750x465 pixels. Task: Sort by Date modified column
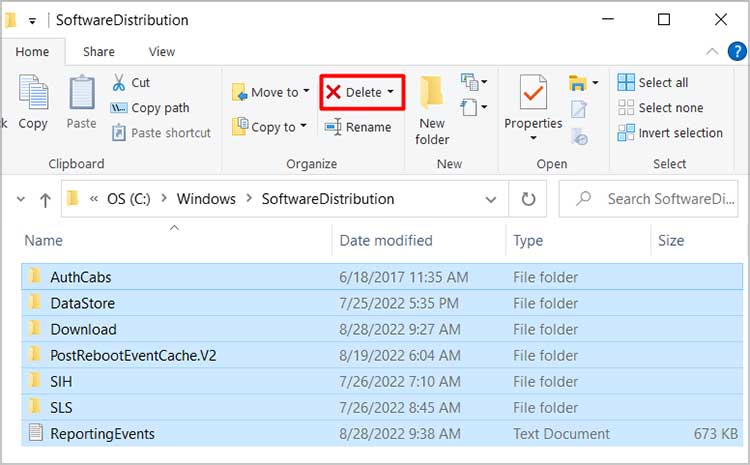click(419, 240)
